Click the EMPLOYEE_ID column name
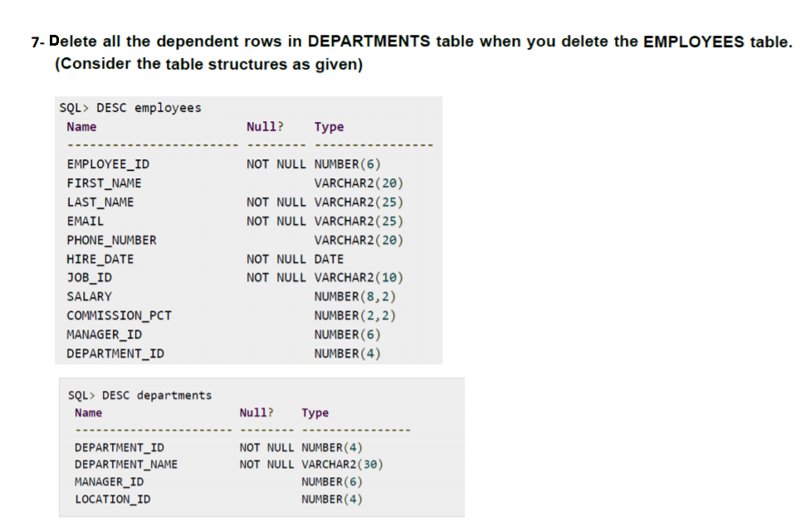Viewport: 811px width, 532px height. tap(108, 164)
